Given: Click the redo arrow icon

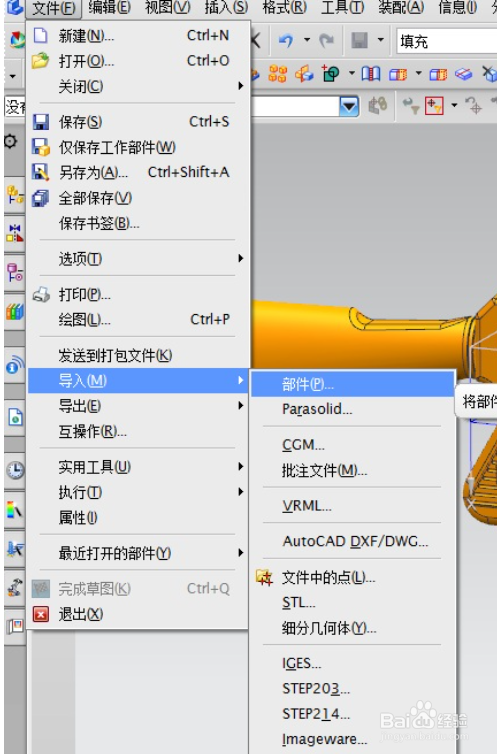Looking at the screenshot, I should (327, 41).
